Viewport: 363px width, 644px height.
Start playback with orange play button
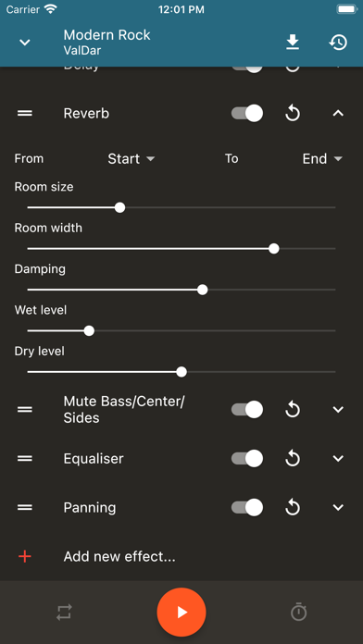pos(181,612)
